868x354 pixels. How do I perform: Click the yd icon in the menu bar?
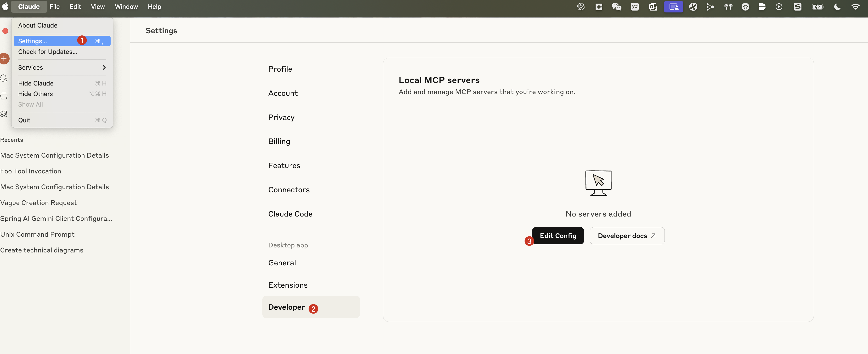[635, 7]
